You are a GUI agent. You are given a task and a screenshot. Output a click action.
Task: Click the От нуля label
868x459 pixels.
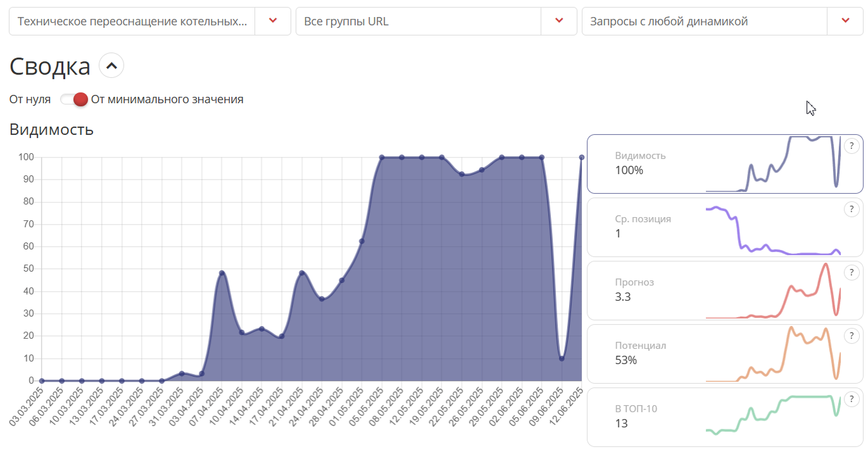[x=30, y=99]
